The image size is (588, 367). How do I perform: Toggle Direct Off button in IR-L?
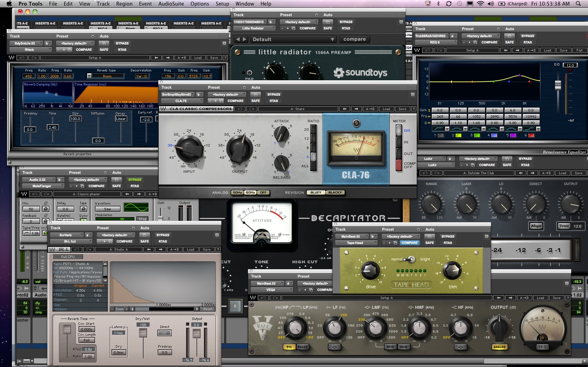164,333
